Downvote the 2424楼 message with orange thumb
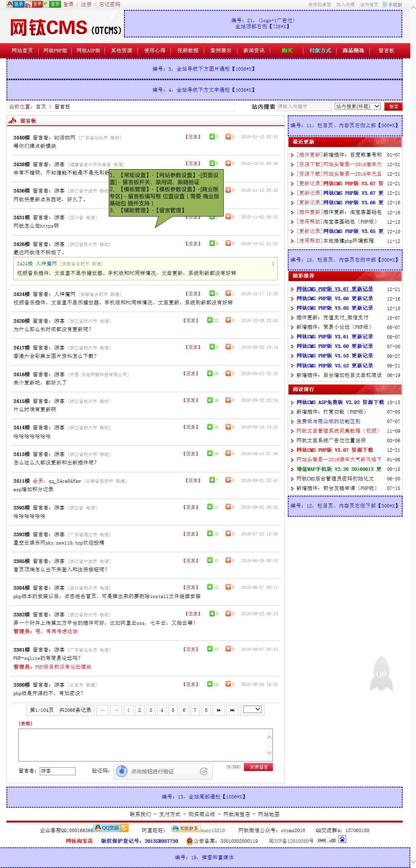 pos(228,294)
